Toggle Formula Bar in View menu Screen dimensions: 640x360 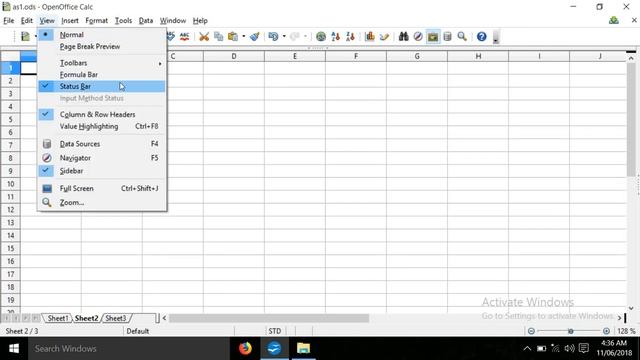tap(102, 75)
